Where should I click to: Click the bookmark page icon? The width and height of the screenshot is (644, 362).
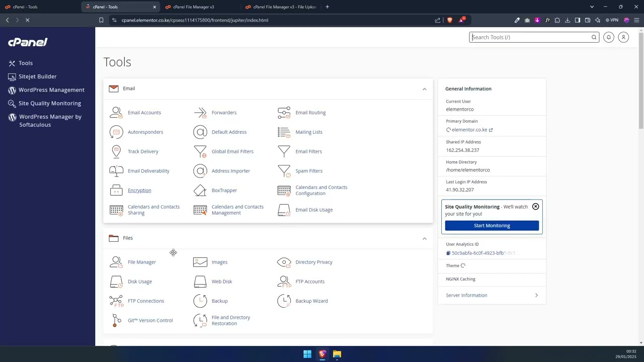[x=101, y=20]
